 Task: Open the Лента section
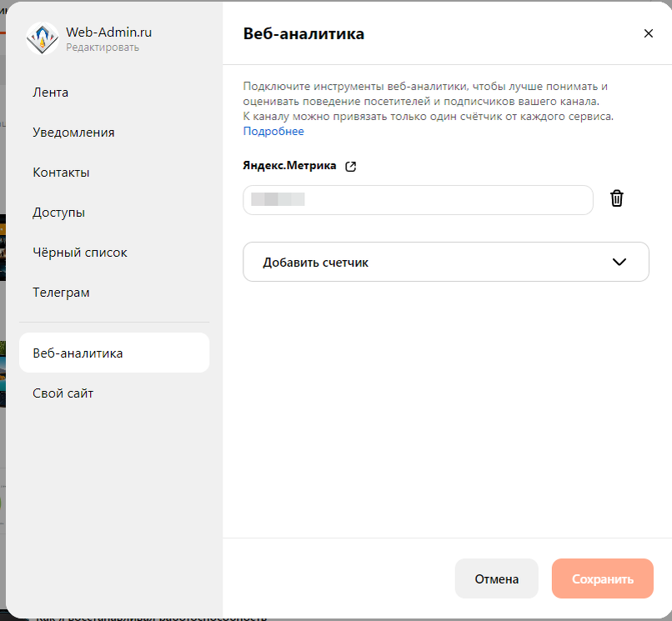pyautogui.click(x=51, y=93)
